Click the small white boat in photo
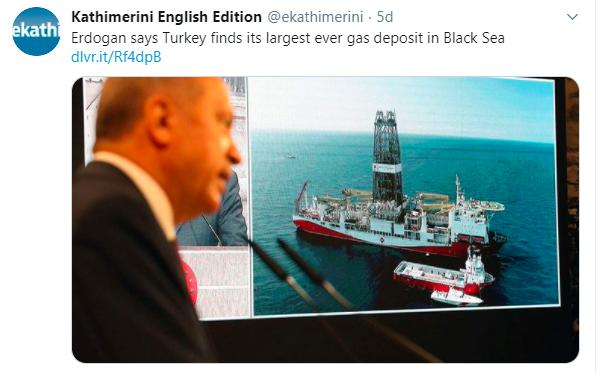The height and width of the screenshot is (372, 601). coord(456,297)
